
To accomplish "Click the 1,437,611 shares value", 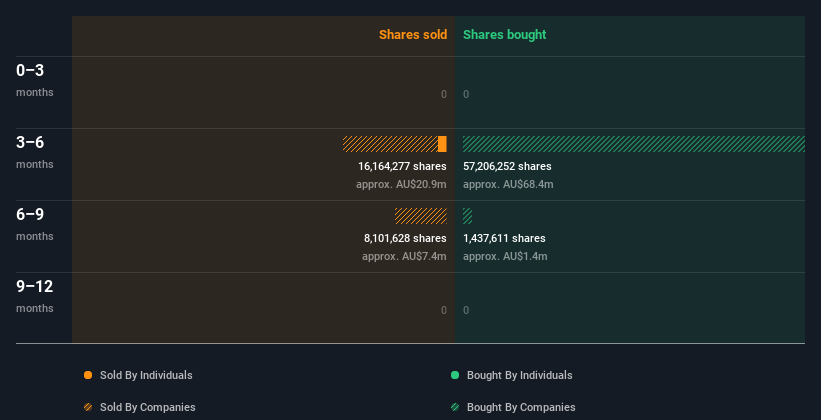I will pos(504,238).
